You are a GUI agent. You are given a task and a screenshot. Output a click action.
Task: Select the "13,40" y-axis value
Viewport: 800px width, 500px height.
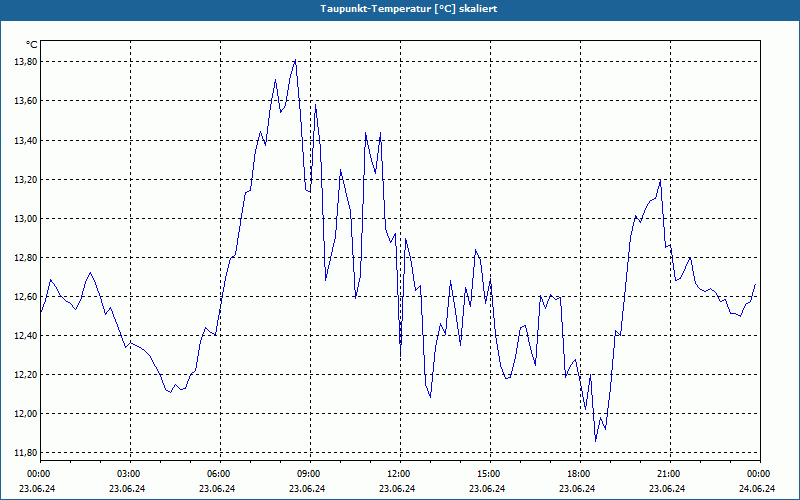pos(26,140)
